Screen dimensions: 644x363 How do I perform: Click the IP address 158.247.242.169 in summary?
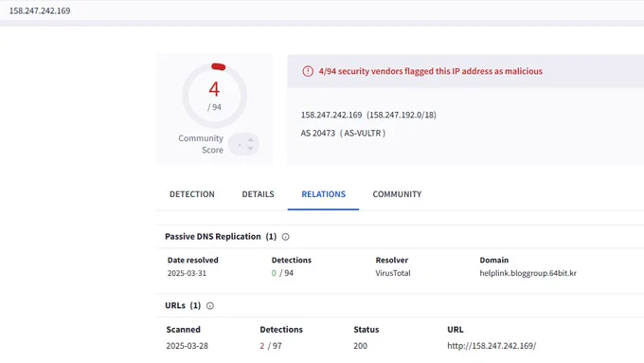(331, 115)
